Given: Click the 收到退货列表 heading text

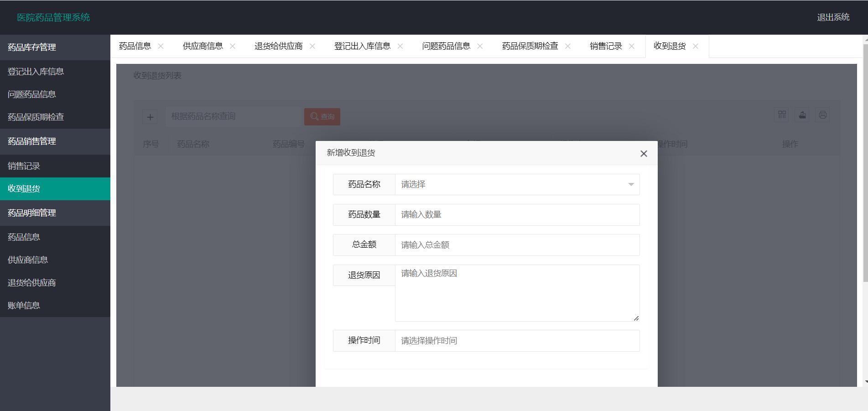Looking at the screenshot, I should (x=157, y=76).
